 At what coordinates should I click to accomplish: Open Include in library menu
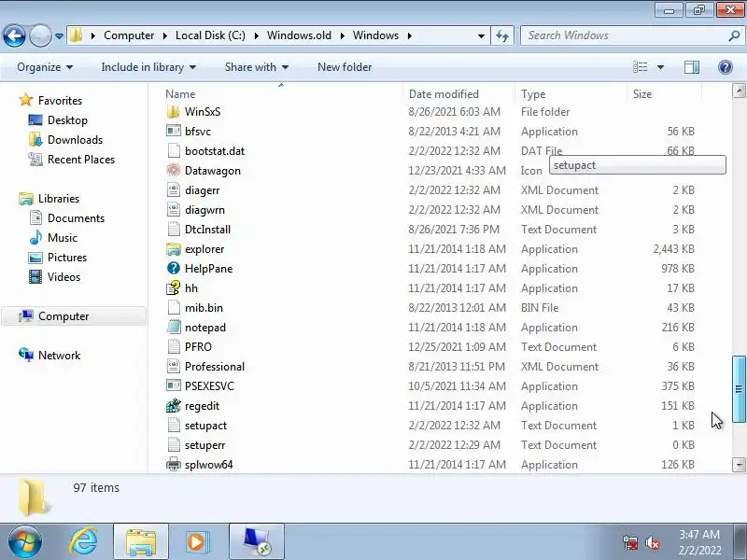(148, 67)
